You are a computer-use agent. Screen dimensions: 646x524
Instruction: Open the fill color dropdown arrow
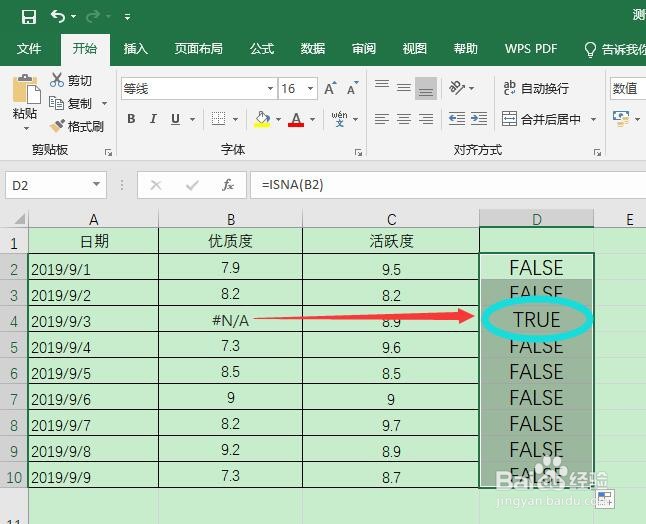(279, 119)
